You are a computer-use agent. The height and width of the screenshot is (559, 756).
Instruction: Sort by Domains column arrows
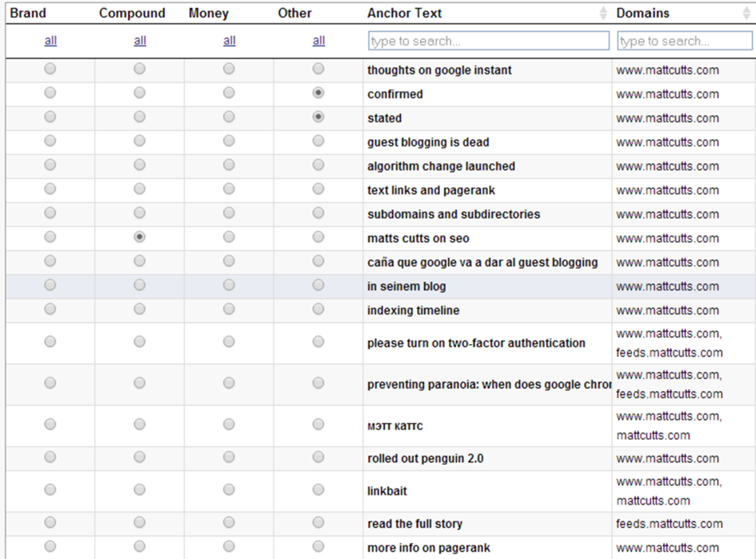pyautogui.click(x=746, y=13)
